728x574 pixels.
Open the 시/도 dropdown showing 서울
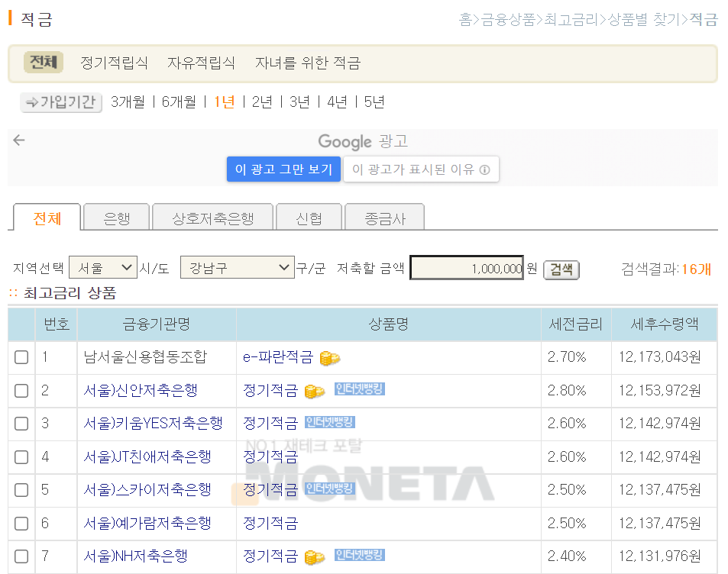103,267
